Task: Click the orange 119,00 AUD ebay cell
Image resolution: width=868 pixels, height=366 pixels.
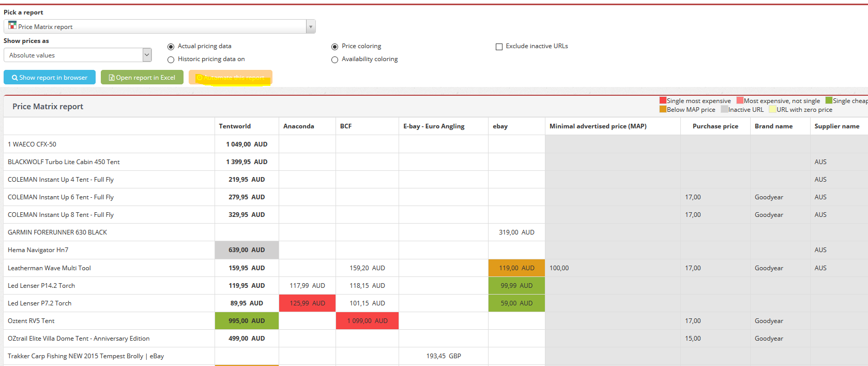Action: (516, 268)
